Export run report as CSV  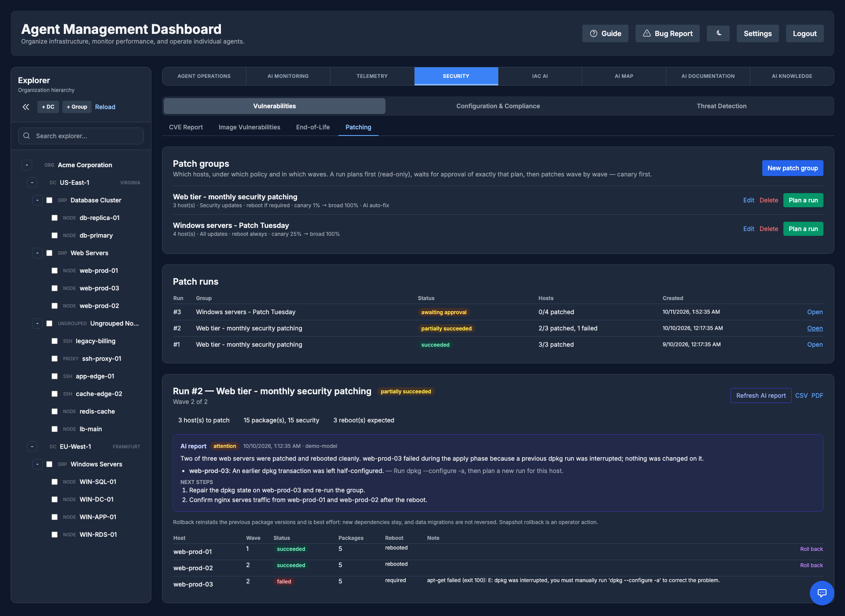(x=801, y=396)
